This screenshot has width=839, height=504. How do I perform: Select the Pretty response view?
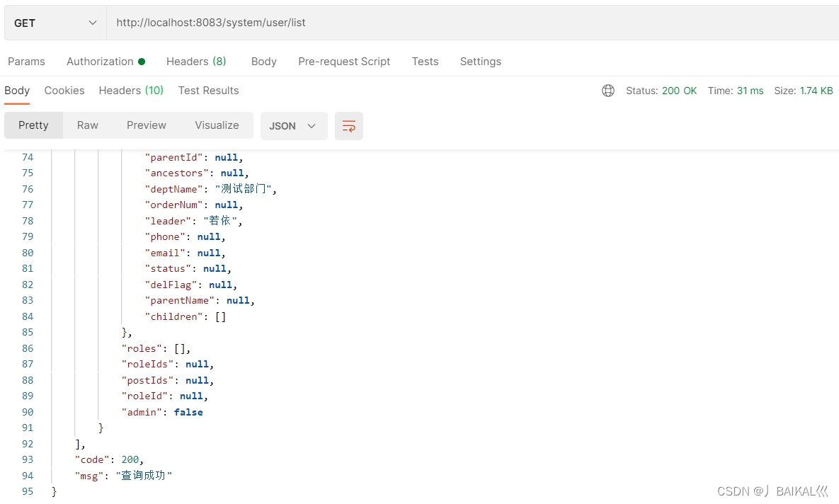coord(33,125)
